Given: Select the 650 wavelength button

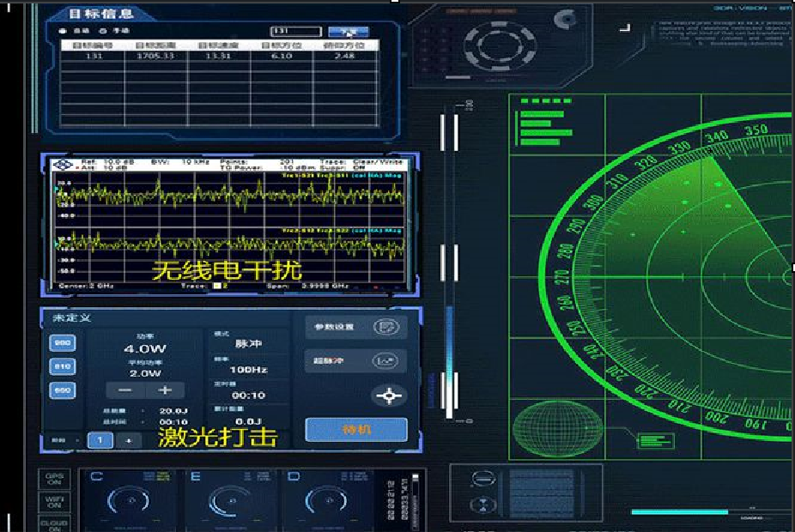Looking at the screenshot, I should pyautogui.click(x=63, y=390).
